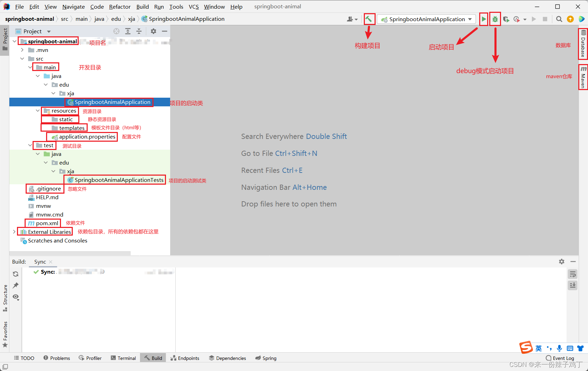Toggle the Project tool window stripe button

(x=5, y=40)
